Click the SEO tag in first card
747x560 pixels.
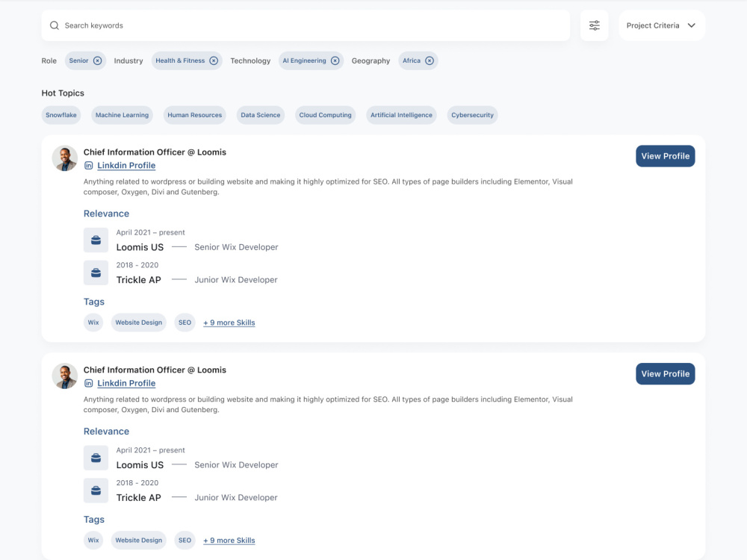click(185, 323)
